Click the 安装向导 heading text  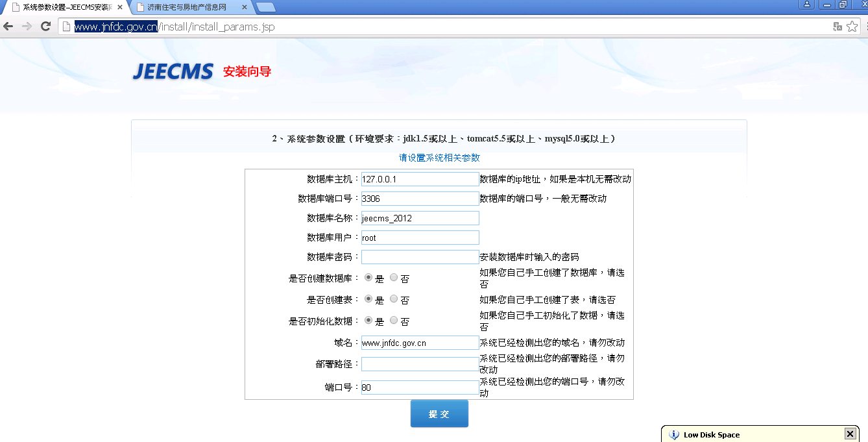[x=247, y=71]
